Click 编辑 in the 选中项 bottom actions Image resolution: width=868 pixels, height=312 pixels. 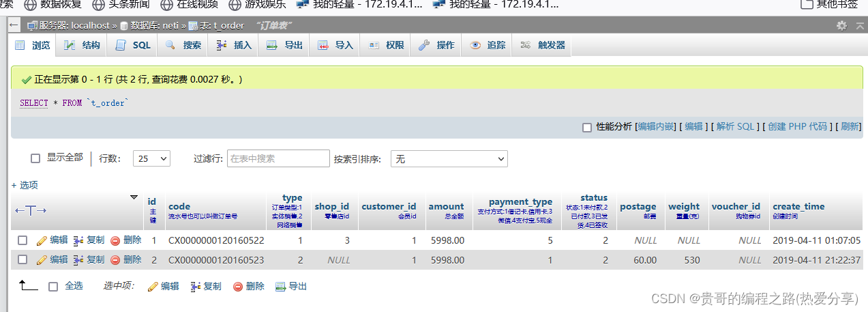(x=164, y=287)
